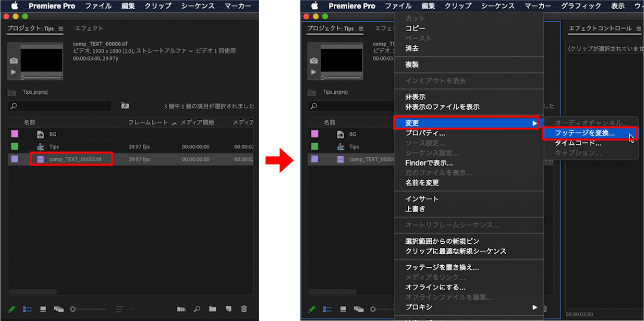644x321 pixels.
Task: Choose 非表示のファイルを表示 in context menu
Action: [443, 107]
